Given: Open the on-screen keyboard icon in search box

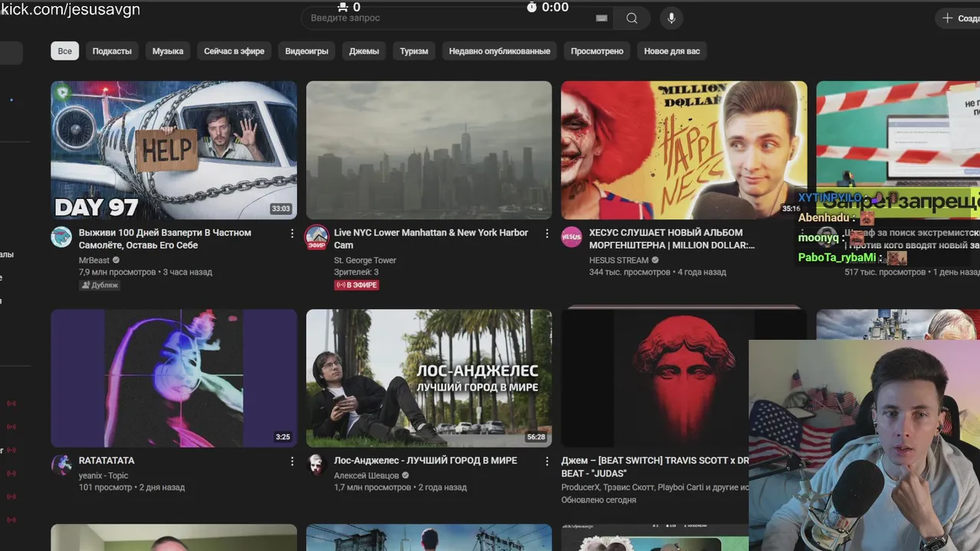Looking at the screenshot, I should pyautogui.click(x=602, y=18).
